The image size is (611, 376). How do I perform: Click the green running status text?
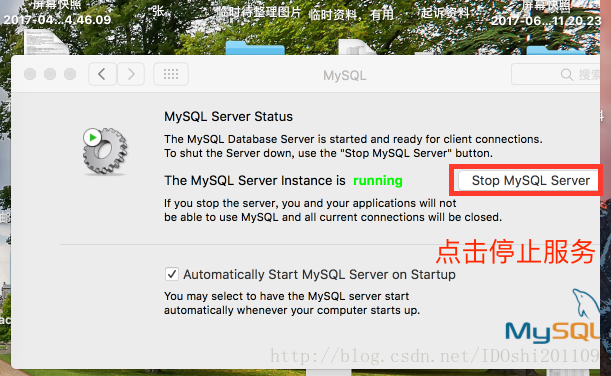click(x=378, y=181)
